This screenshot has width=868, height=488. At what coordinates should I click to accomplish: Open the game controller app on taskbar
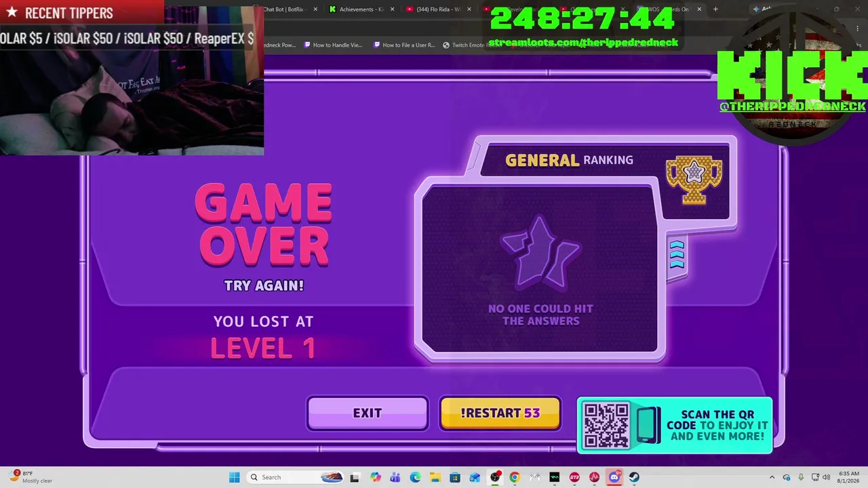(534, 477)
